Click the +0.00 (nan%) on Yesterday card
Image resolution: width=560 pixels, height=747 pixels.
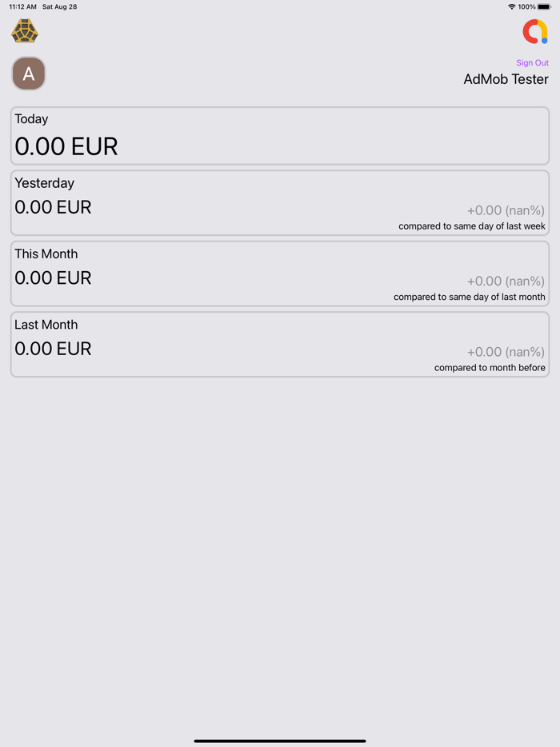pyautogui.click(x=507, y=210)
